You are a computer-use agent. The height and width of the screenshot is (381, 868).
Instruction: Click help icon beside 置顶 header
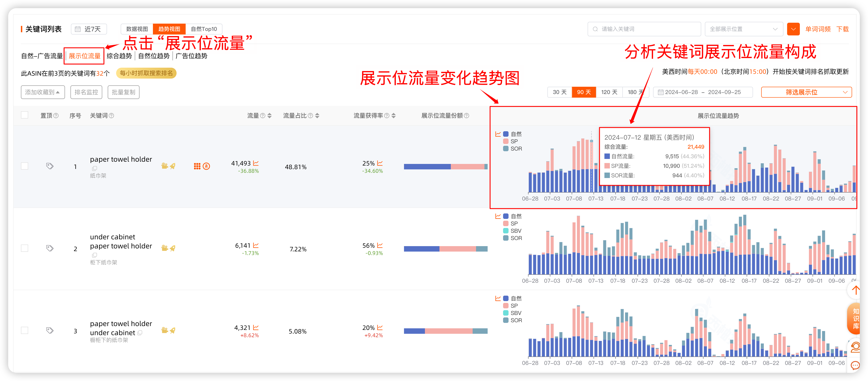click(56, 115)
